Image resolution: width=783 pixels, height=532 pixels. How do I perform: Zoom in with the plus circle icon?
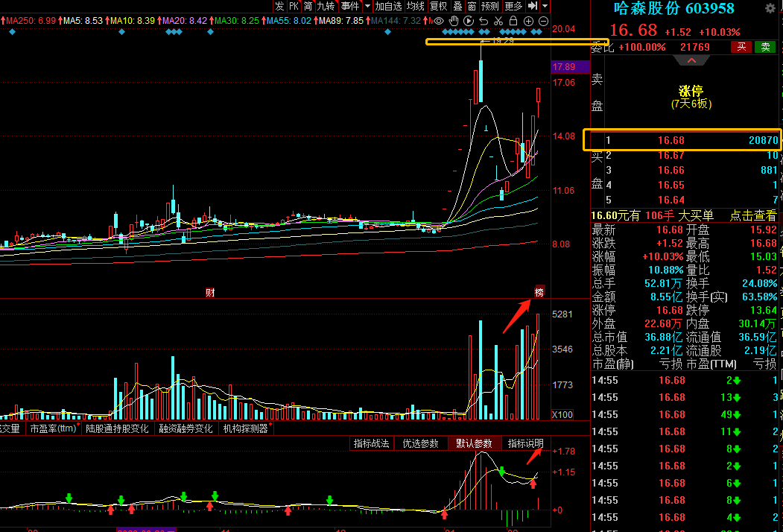[x=529, y=21]
